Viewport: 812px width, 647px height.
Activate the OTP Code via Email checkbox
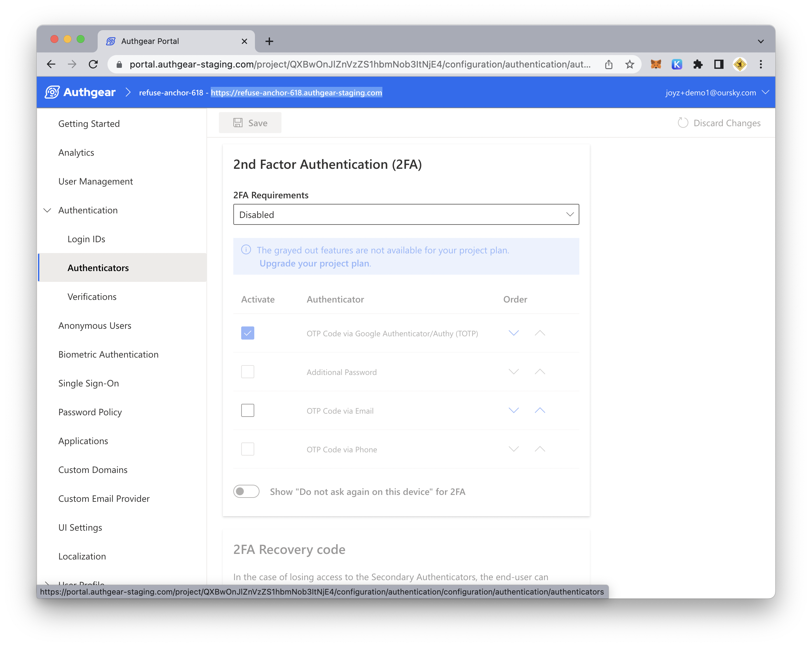[247, 410]
